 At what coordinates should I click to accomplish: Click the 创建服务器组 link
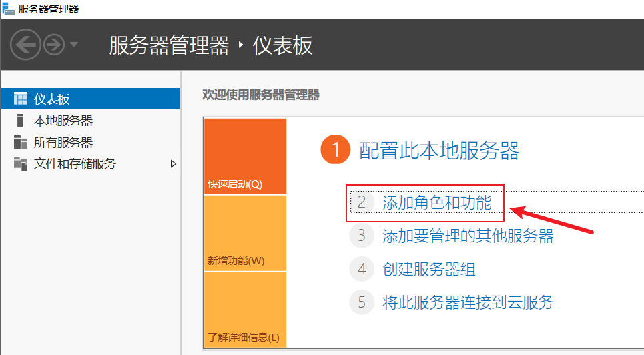point(429,269)
